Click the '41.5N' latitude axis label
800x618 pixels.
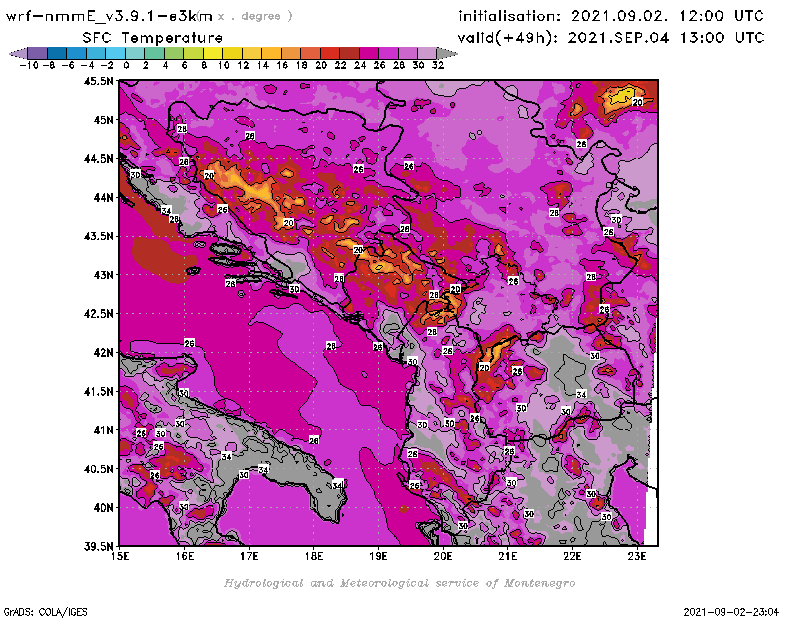(98, 391)
